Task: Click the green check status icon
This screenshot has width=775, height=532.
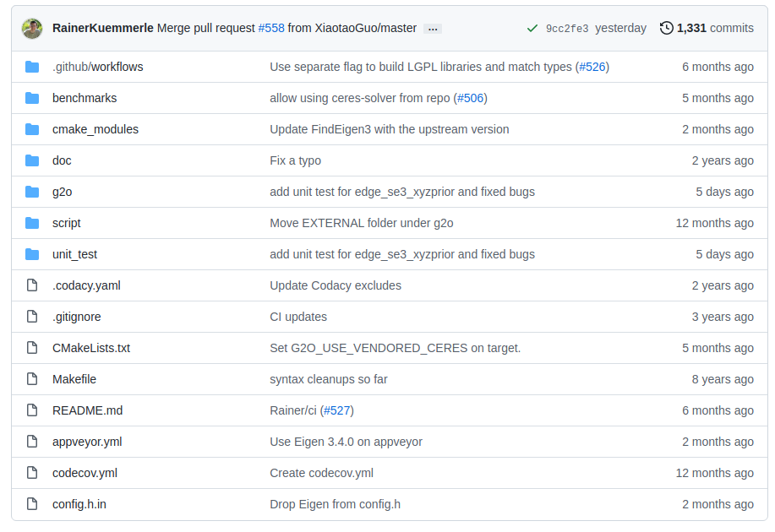Action: pyautogui.click(x=532, y=29)
